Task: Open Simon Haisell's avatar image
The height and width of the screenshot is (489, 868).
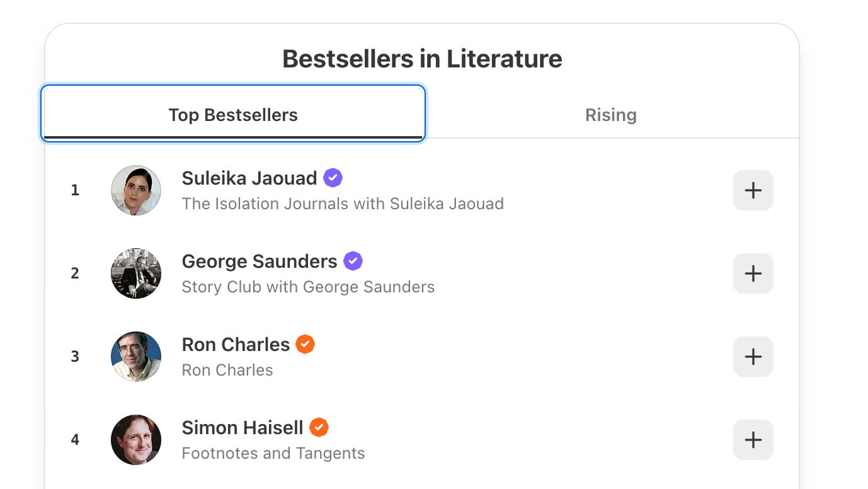Action: tap(136, 440)
